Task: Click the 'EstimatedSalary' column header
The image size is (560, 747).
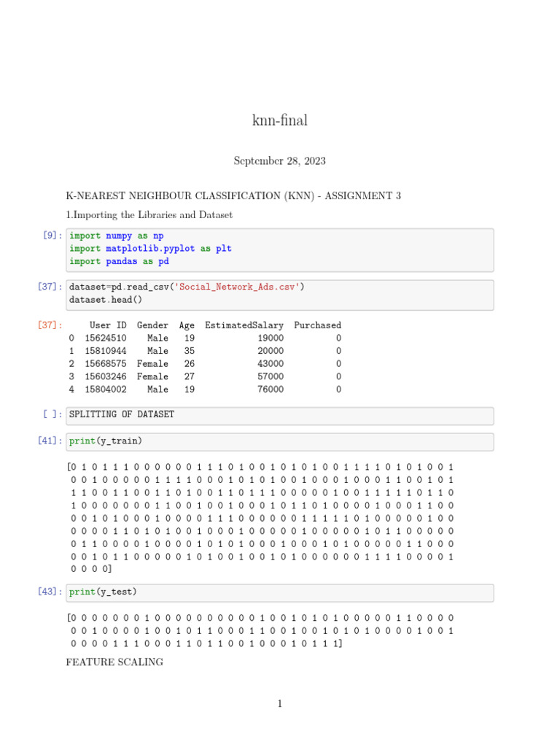Action: 244,325
